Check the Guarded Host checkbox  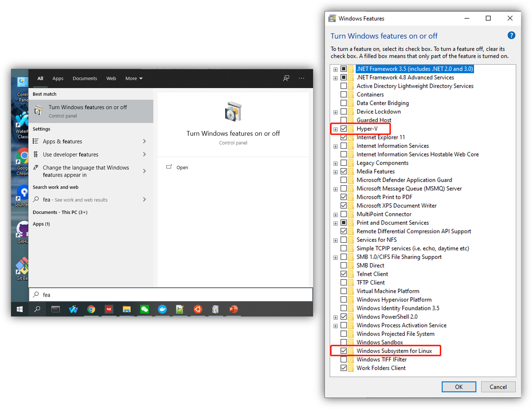click(343, 120)
